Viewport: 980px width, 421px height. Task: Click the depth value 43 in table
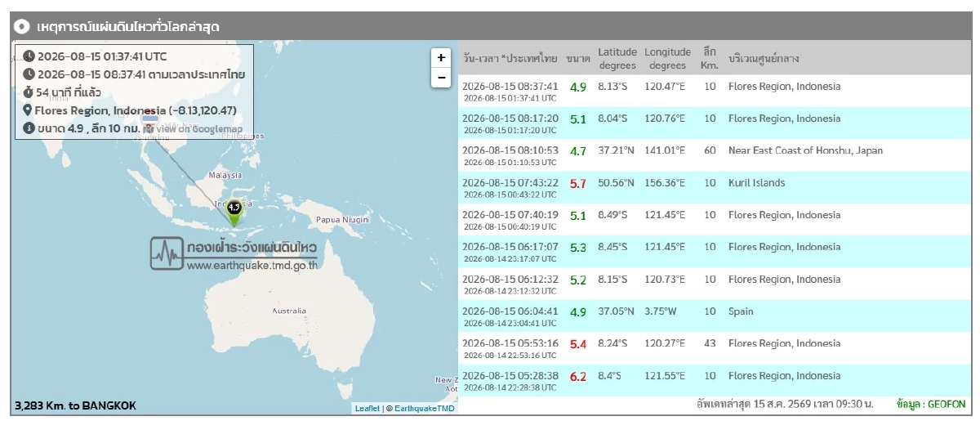[710, 343]
